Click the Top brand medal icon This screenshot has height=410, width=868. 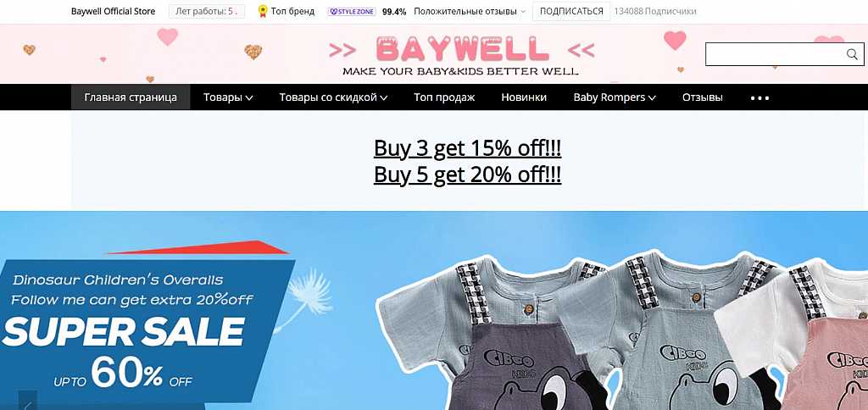pyautogui.click(x=263, y=11)
